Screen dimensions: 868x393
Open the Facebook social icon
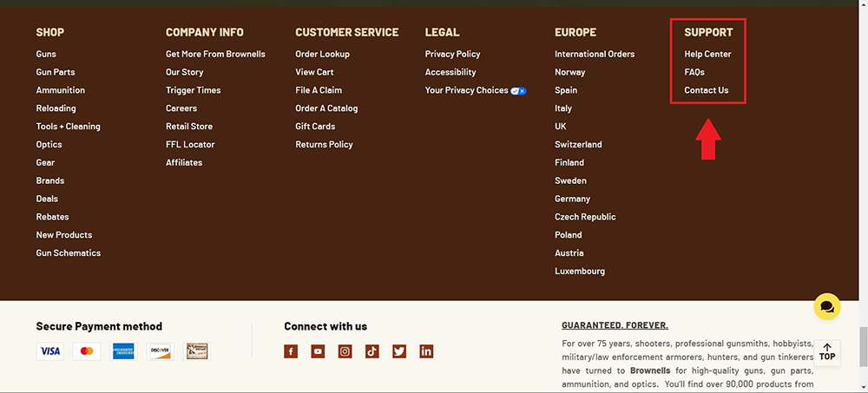pos(291,351)
